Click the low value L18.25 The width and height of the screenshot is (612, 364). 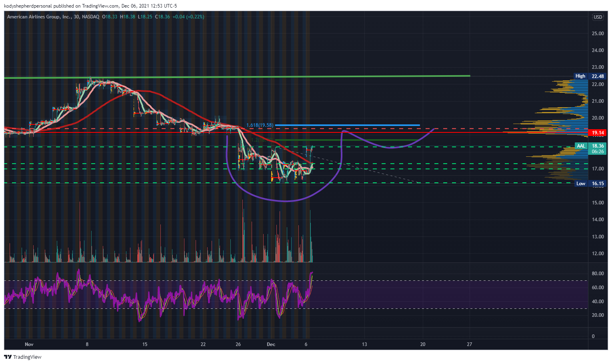[145, 17]
